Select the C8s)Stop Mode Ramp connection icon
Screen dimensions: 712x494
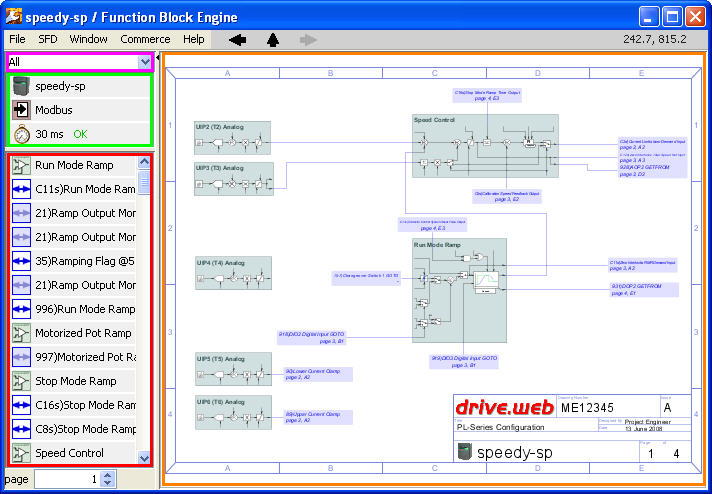point(21,429)
